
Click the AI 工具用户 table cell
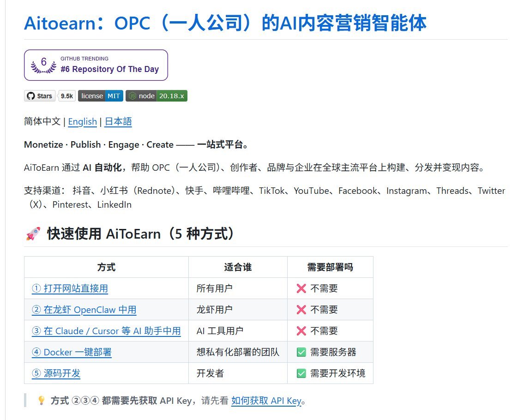(238, 331)
